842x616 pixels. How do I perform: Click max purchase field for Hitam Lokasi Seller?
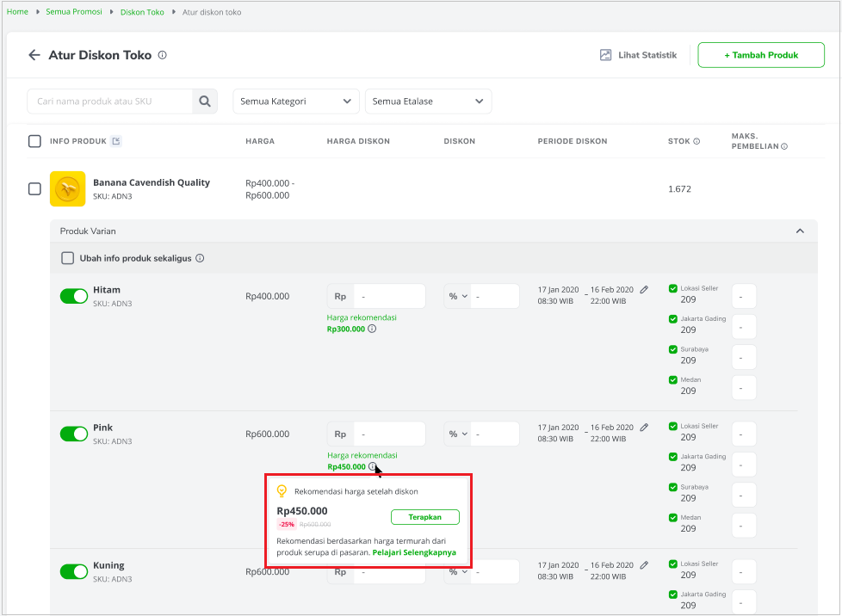click(x=744, y=296)
